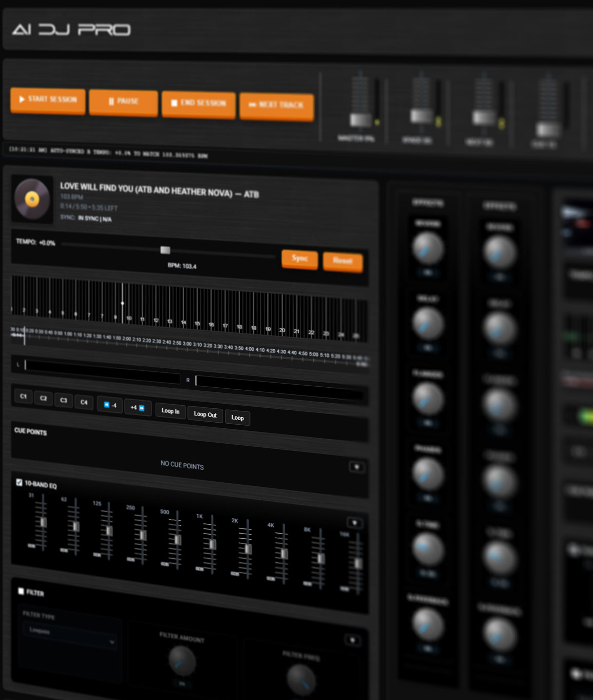Click the Tempo slider handle
The width and height of the screenshot is (593, 700).
tap(165, 250)
